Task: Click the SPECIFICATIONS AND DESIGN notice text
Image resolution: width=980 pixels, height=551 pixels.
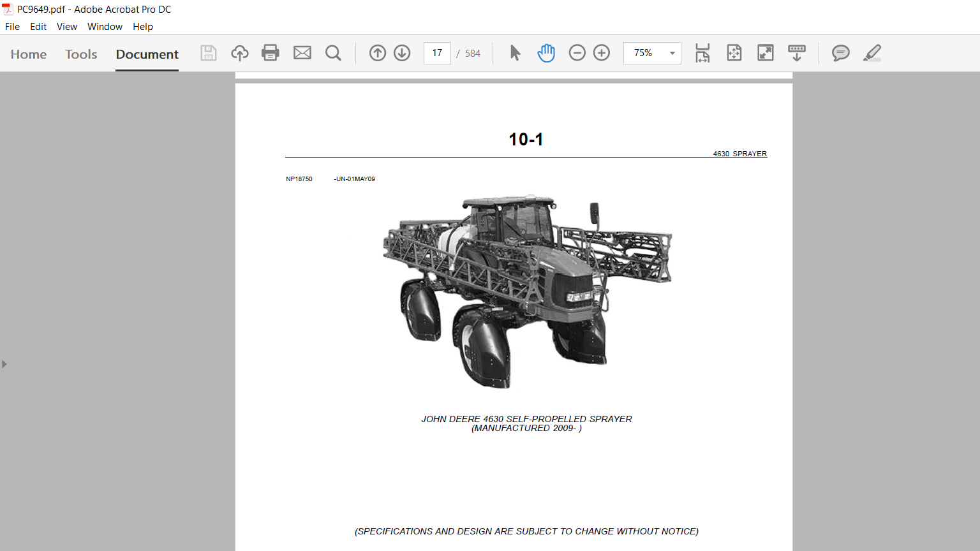Action: pyautogui.click(x=526, y=531)
